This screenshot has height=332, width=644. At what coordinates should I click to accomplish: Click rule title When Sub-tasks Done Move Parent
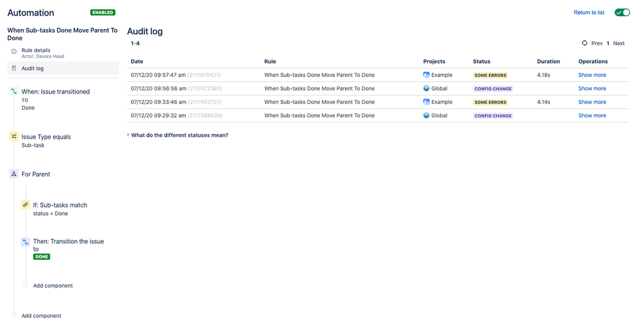click(x=63, y=34)
